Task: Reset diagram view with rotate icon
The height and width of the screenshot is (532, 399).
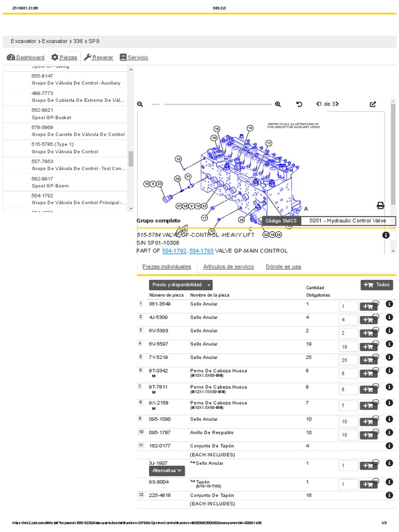Action: (299, 104)
